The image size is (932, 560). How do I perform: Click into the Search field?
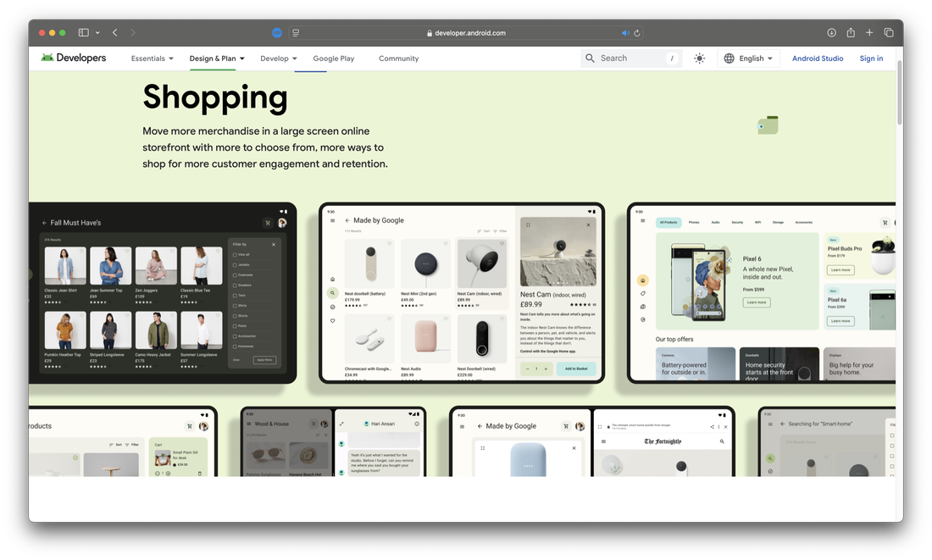(630, 58)
